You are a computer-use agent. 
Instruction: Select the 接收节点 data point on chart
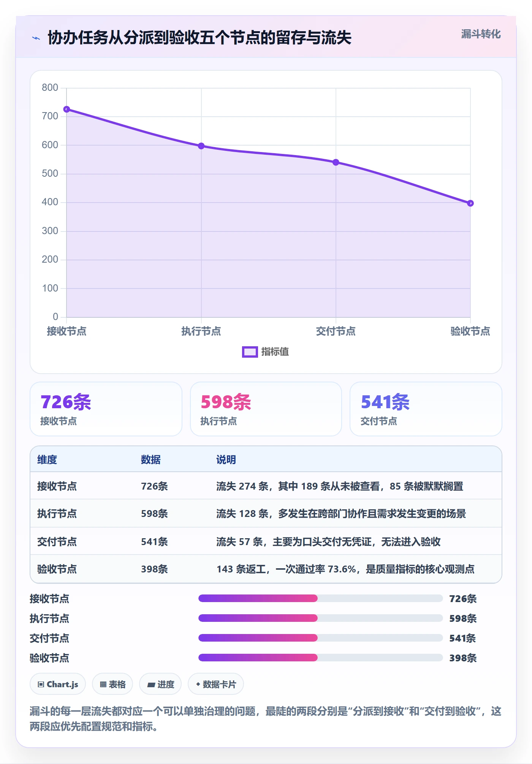(66, 109)
